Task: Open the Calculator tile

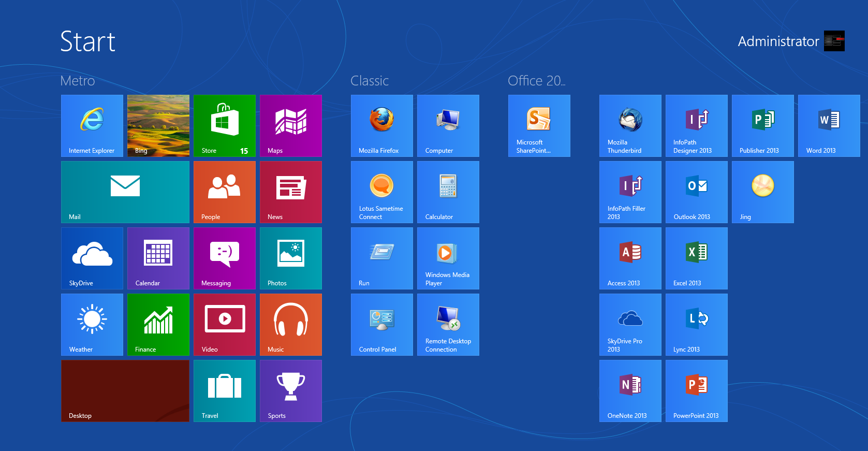Action: [448, 192]
